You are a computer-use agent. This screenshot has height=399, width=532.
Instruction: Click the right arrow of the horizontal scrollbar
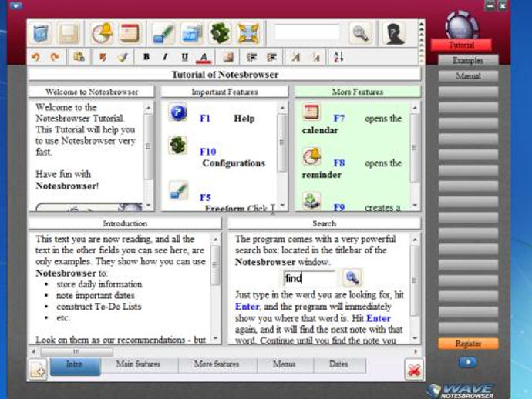[x=416, y=351]
